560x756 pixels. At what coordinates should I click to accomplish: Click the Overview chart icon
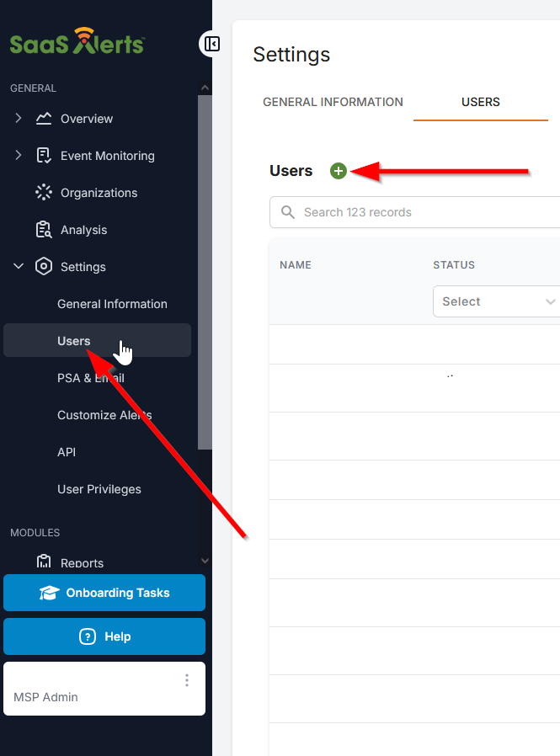(x=44, y=119)
